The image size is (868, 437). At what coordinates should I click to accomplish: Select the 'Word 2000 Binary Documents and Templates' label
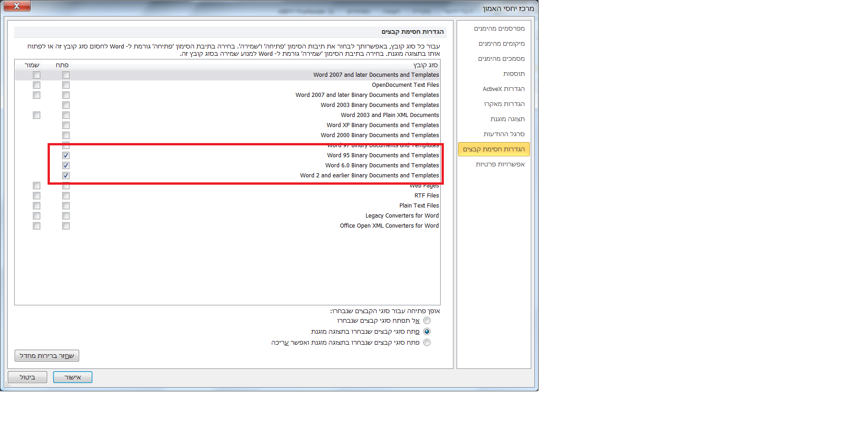coord(380,135)
